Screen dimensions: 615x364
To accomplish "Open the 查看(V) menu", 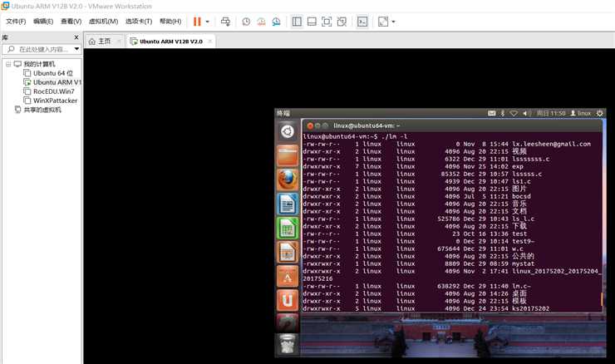I will [x=71, y=21].
